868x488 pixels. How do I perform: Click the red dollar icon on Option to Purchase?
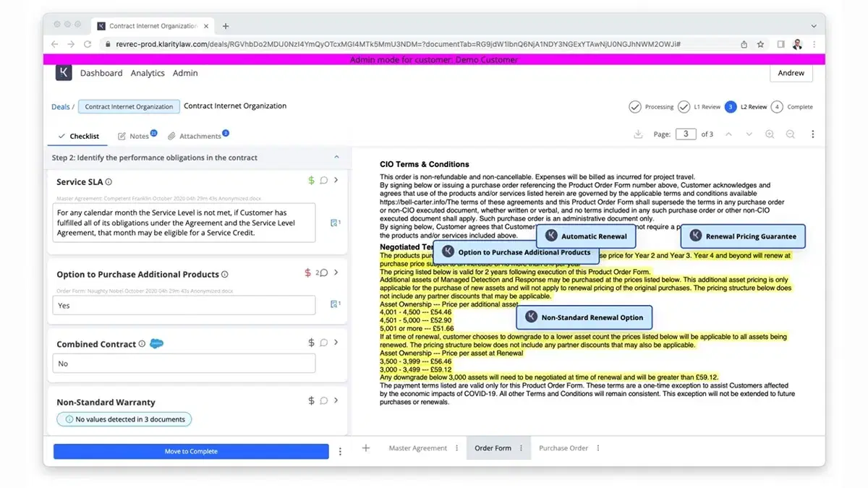coord(308,273)
